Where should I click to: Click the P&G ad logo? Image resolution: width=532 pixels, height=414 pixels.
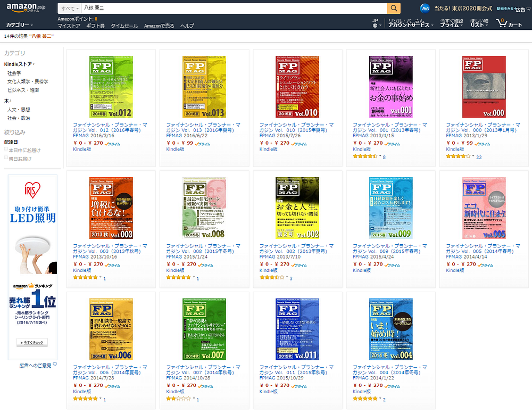[x=425, y=8]
